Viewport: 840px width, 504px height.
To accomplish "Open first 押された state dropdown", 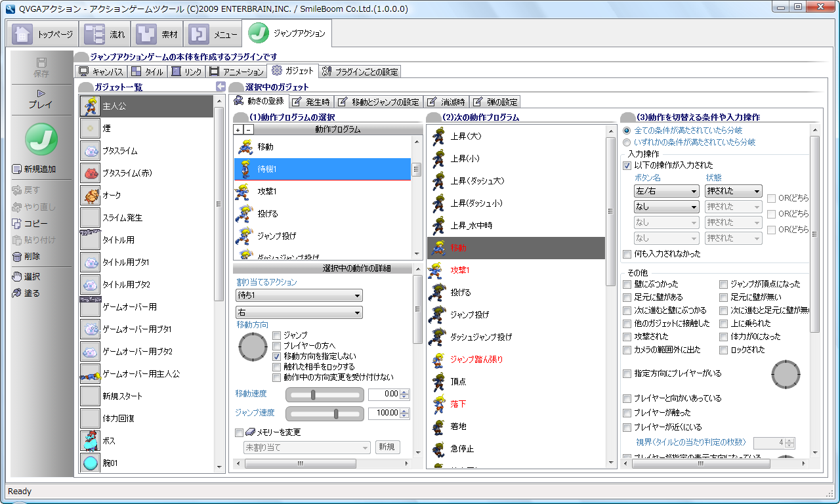I will tap(734, 191).
